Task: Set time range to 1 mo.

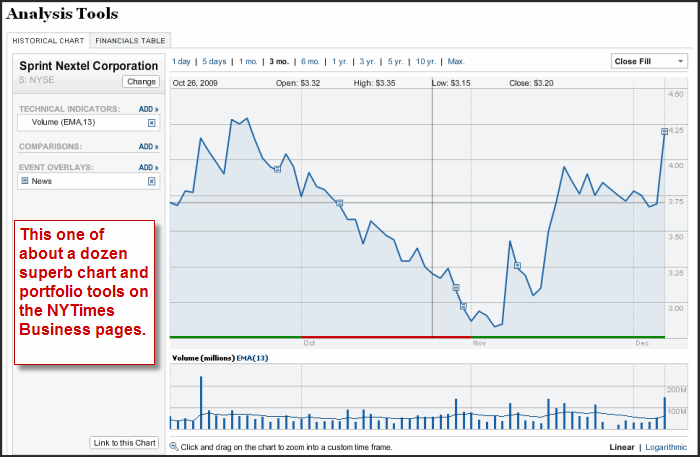Action: click(x=248, y=62)
